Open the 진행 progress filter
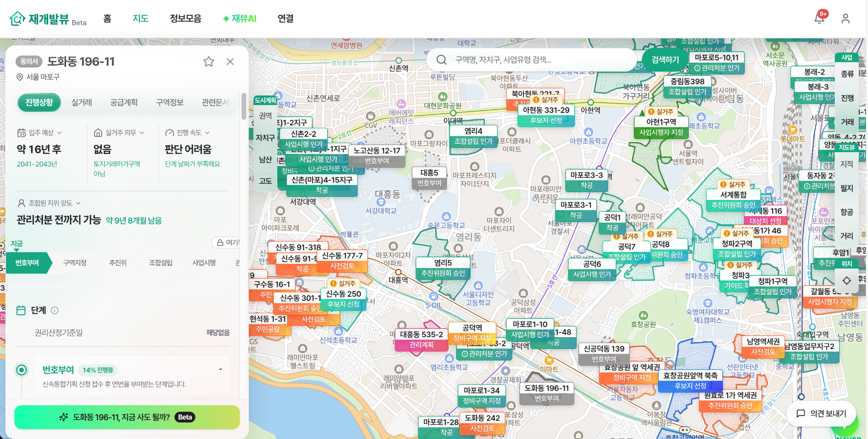Viewport: 868px width, 439px height. click(x=847, y=98)
